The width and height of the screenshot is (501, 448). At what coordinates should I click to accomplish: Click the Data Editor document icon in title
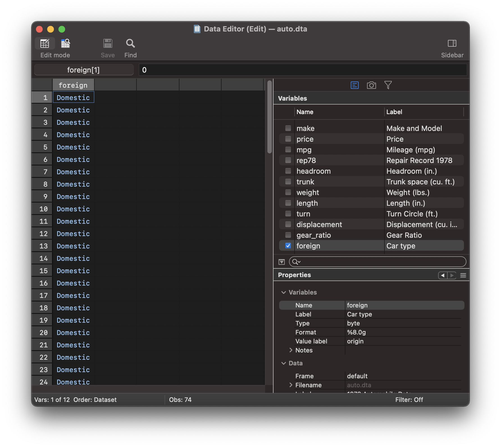(197, 29)
